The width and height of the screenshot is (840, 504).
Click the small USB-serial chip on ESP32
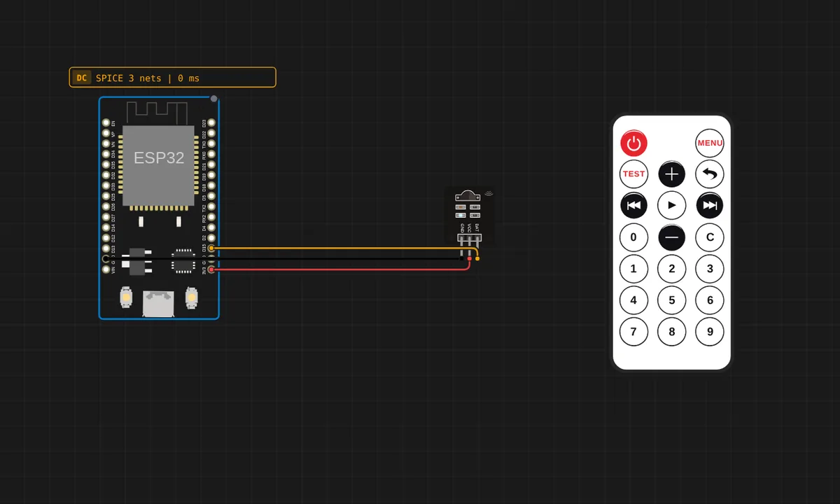[x=183, y=260]
